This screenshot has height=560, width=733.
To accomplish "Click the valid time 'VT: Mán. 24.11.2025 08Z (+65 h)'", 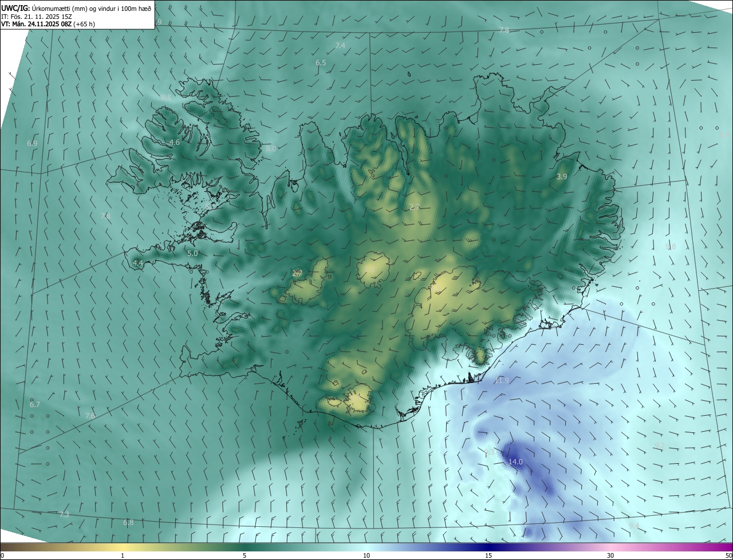I will click(x=48, y=24).
